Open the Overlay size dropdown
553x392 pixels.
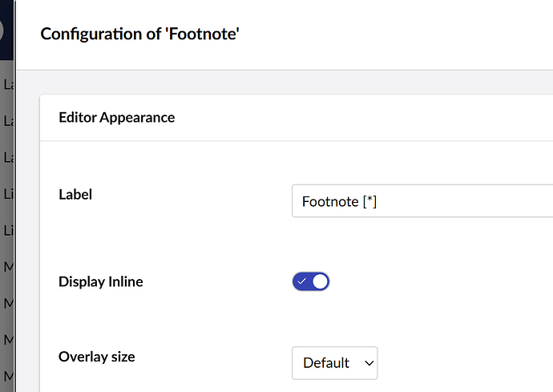pyautogui.click(x=334, y=363)
